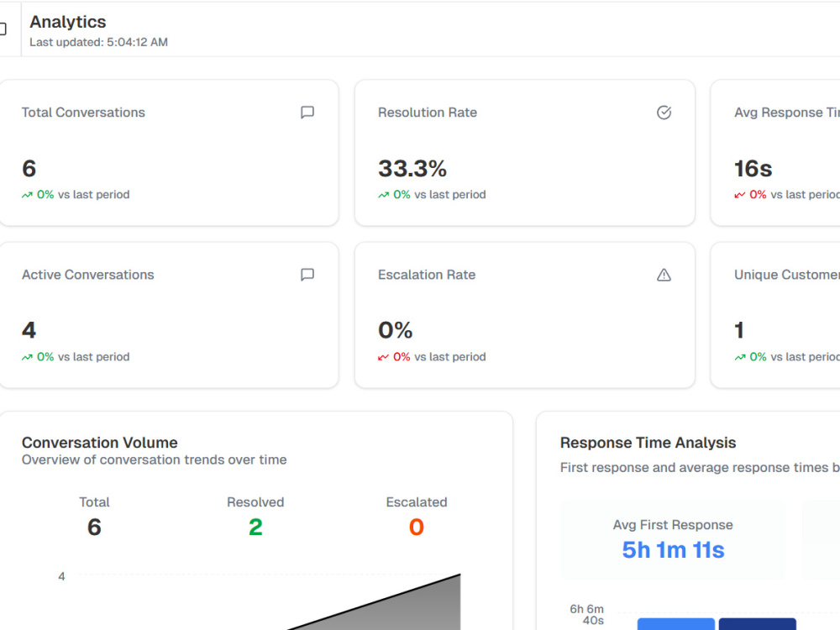Viewport: 840px width, 630px height.
Task: Click the green trend arrow under Resolution Rate
Action: [x=384, y=195]
